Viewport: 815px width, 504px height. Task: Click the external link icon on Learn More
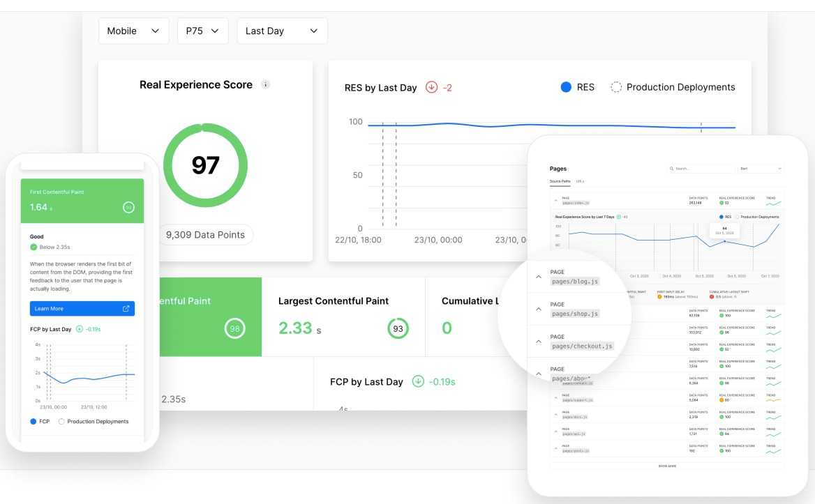coord(126,308)
